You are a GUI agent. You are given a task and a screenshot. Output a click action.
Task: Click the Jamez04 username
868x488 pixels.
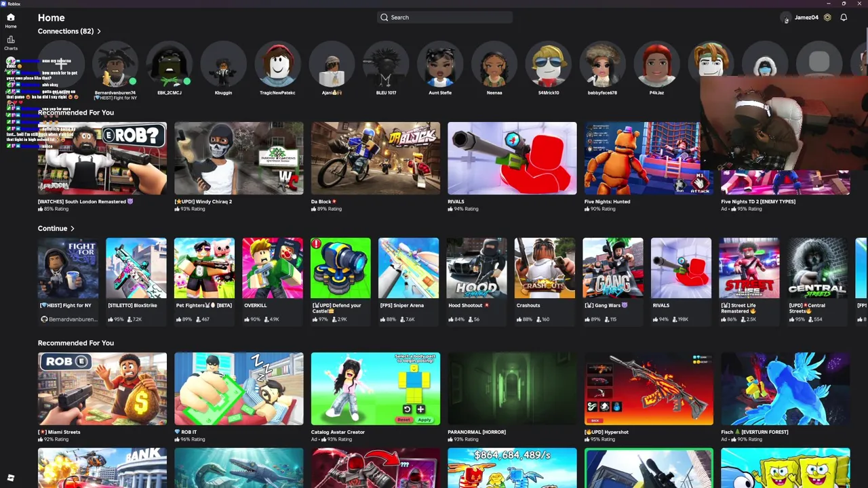coord(806,18)
